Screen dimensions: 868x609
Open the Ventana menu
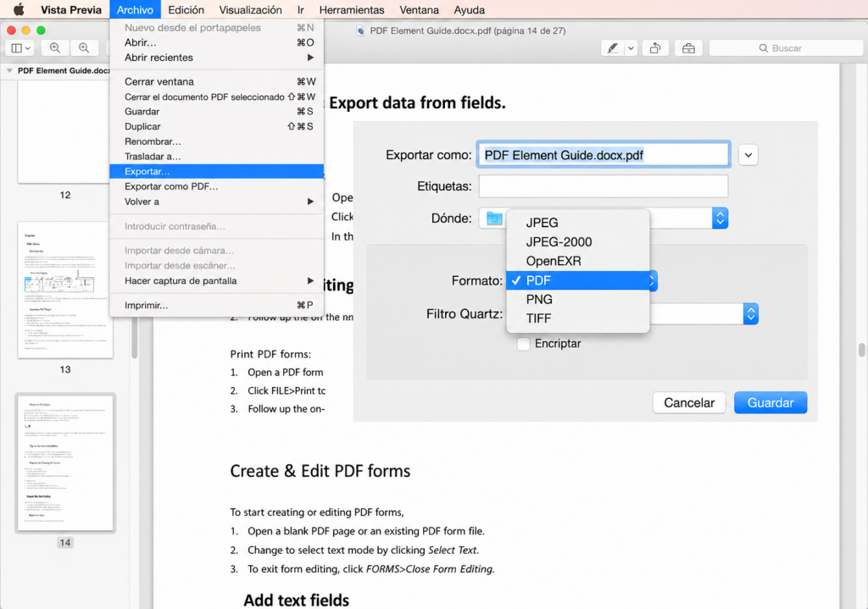[x=419, y=10]
